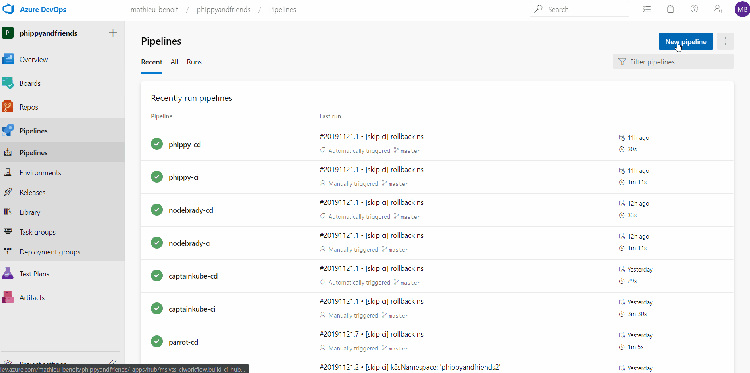The width and height of the screenshot is (750, 373).
Task: Open the phippy-ci pipeline
Action: [184, 177]
